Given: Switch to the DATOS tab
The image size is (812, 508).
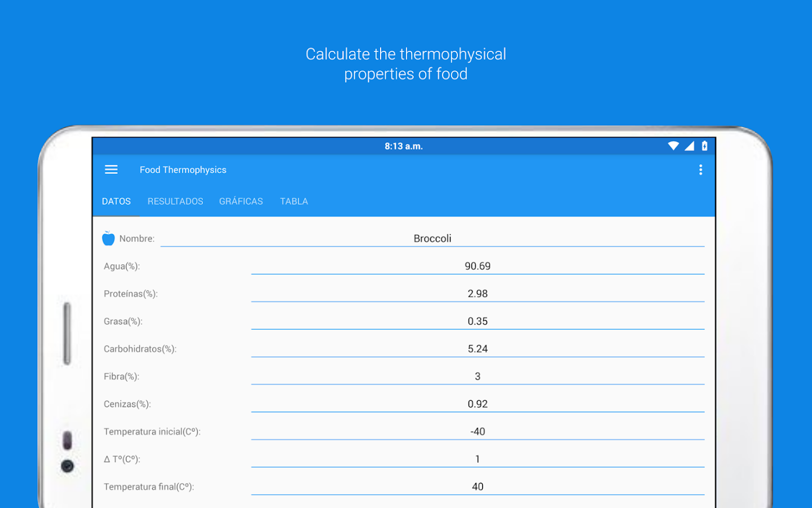Looking at the screenshot, I should [116, 202].
